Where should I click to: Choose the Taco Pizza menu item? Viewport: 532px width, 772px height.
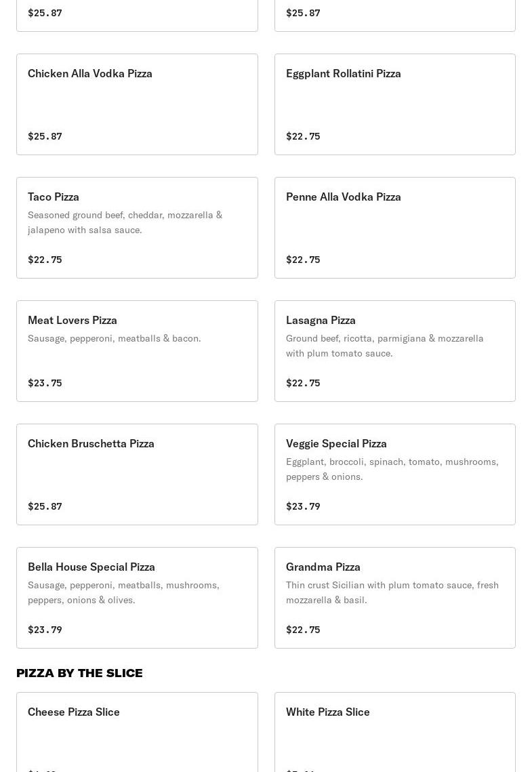tap(54, 197)
